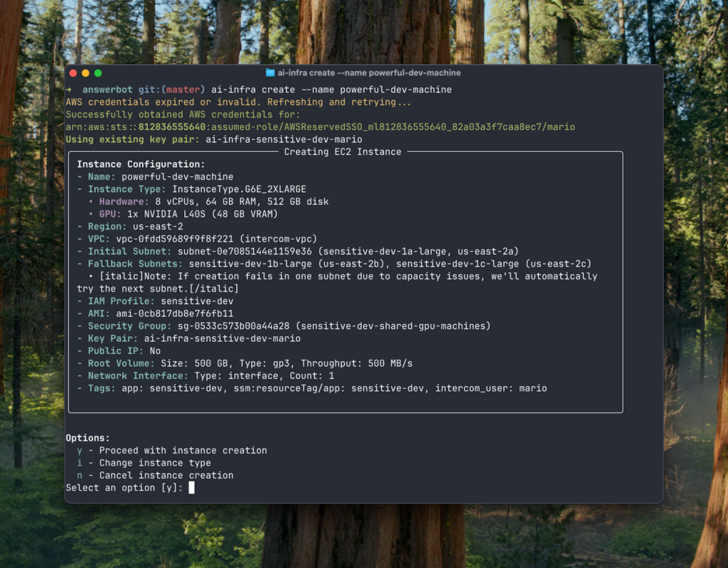Click the note about capacity issues

[337, 282]
